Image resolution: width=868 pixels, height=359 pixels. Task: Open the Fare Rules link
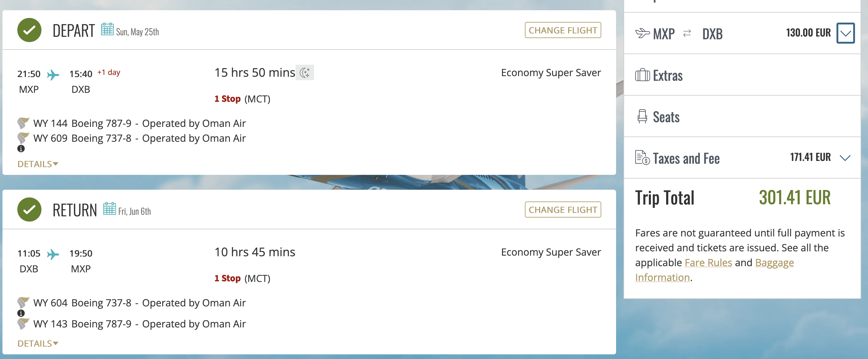pos(708,262)
